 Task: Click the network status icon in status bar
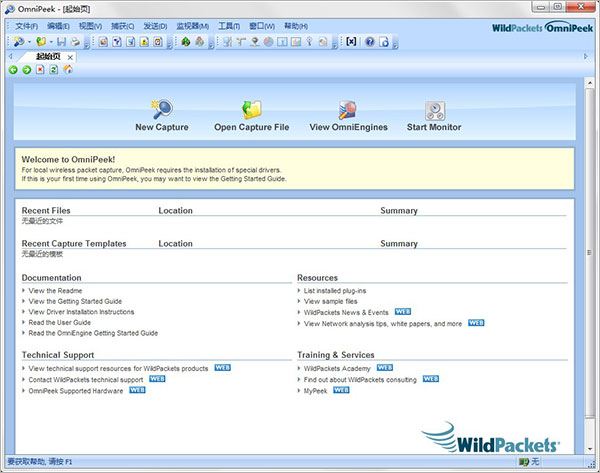(x=523, y=462)
